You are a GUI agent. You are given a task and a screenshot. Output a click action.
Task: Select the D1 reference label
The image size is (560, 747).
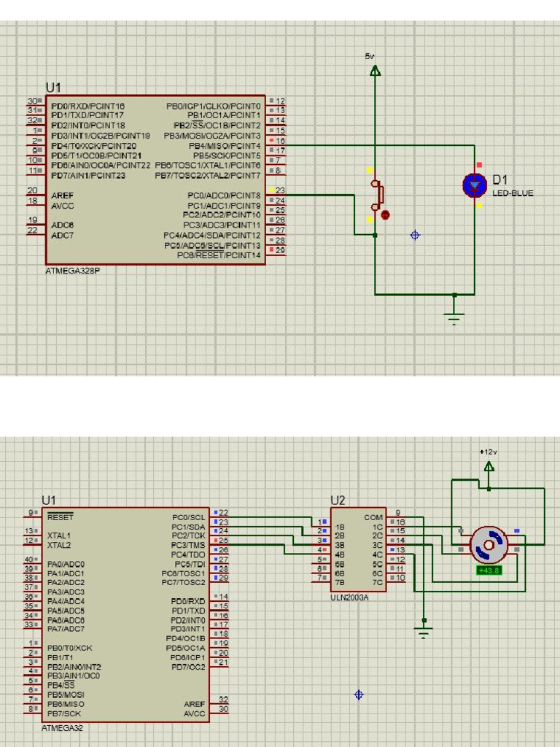click(x=500, y=179)
